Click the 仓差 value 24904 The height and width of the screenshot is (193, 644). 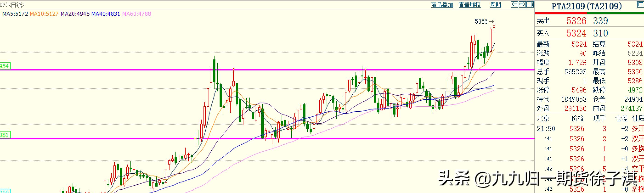point(633,99)
